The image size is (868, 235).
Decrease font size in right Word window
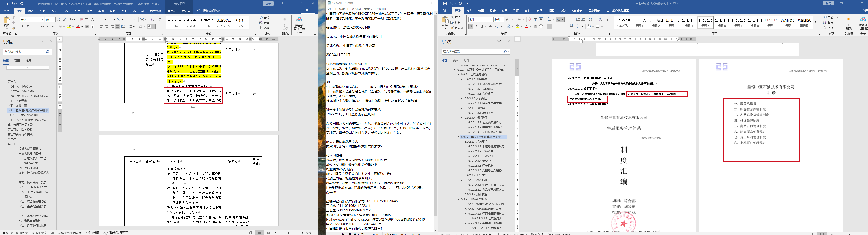click(x=513, y=19)
